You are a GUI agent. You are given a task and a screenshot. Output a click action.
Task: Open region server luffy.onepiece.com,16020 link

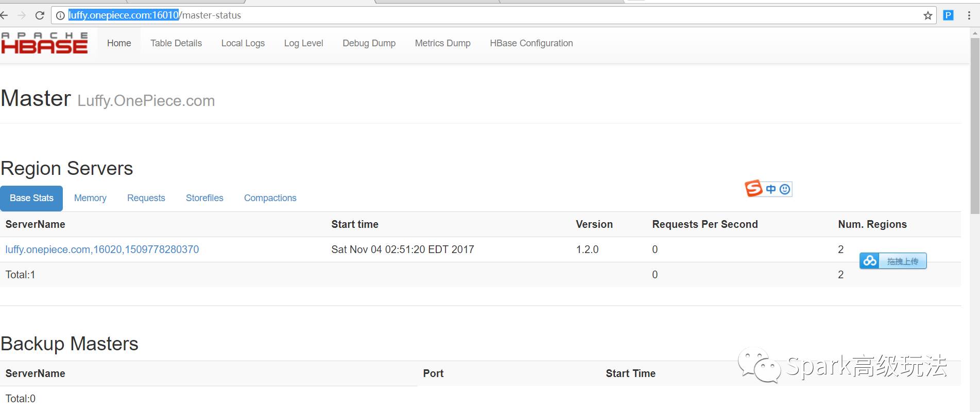tap(102, 249)
